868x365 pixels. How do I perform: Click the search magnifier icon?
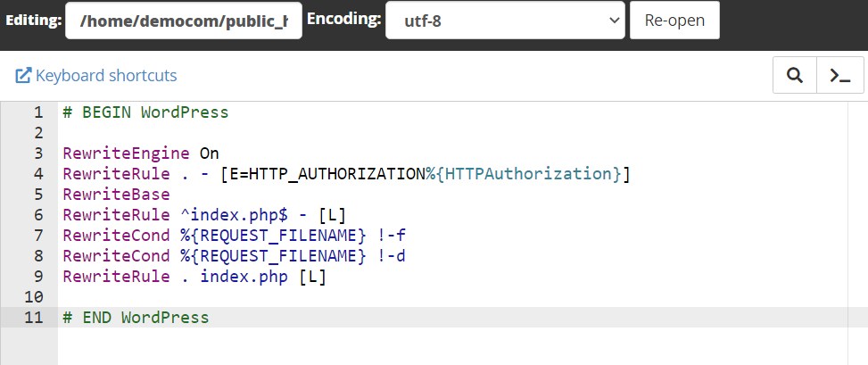tap(794, 76)
